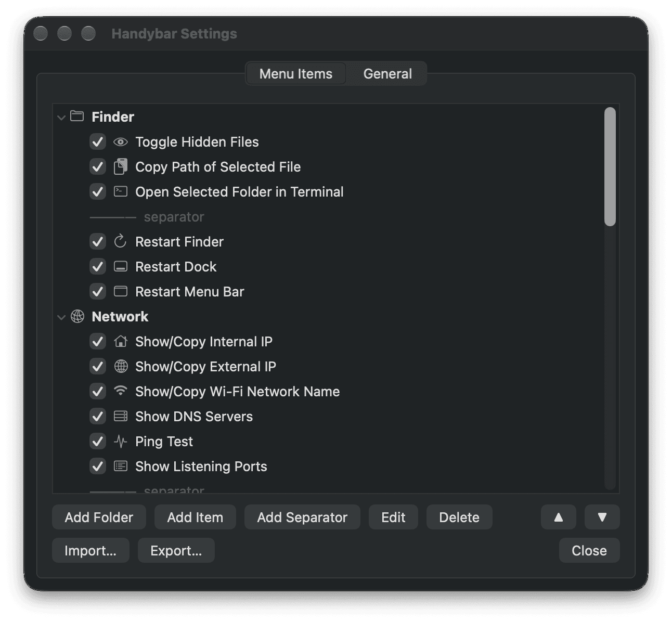672x622 pixels.
Task: Click the terminal icon beside Open Selected Folder
Action: click(x=121, y=191)
